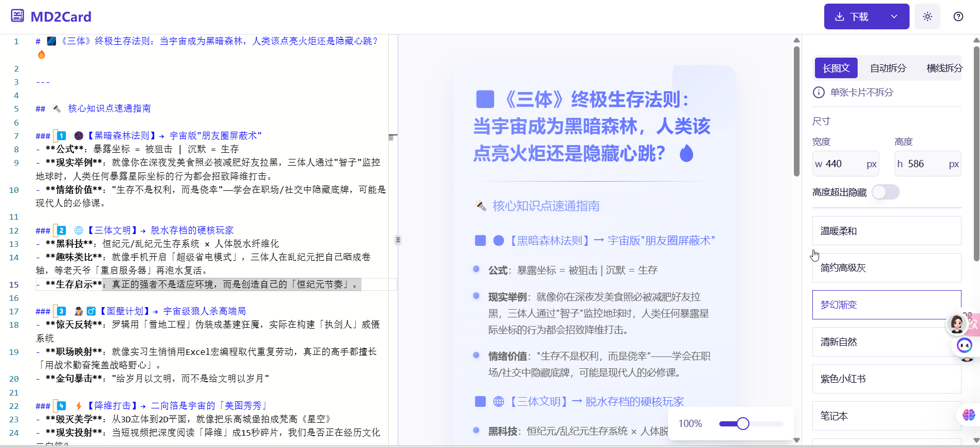Select the 梦幻渐变 theme
This screenshot has width=980, height=447.
click(x=887, y=305)
